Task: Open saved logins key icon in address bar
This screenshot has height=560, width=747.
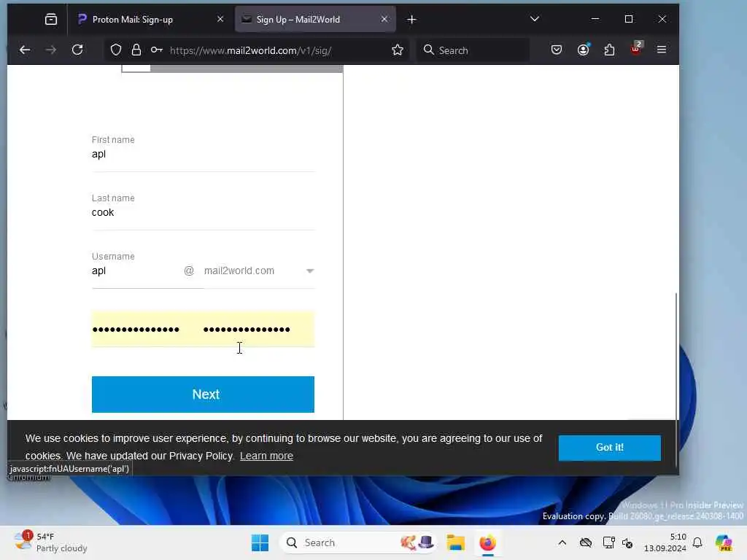Action: click(x=156, y=50)
